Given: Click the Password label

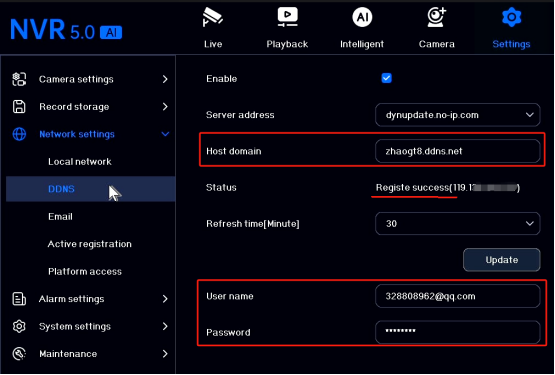Looking at the screenshot, I should tap(228, 333).
